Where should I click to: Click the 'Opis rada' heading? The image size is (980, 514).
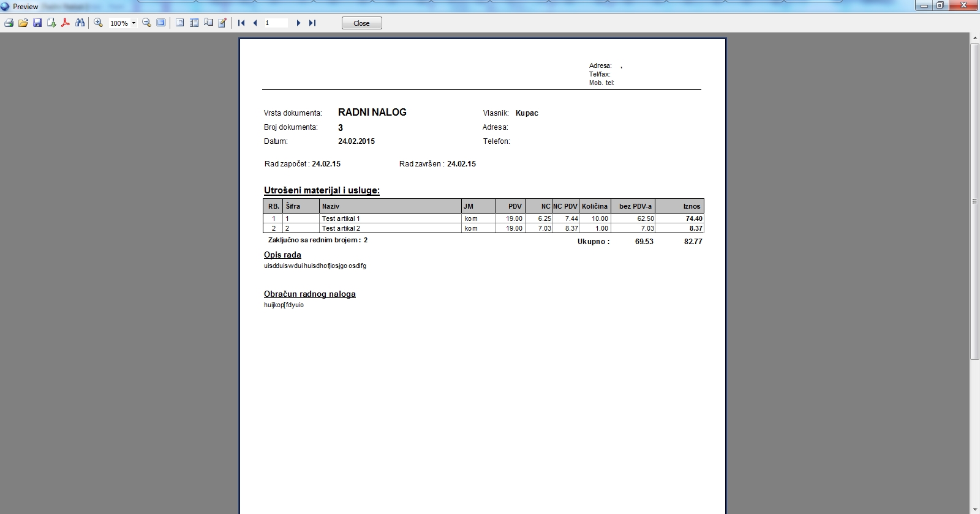click(x=282, y=255)
